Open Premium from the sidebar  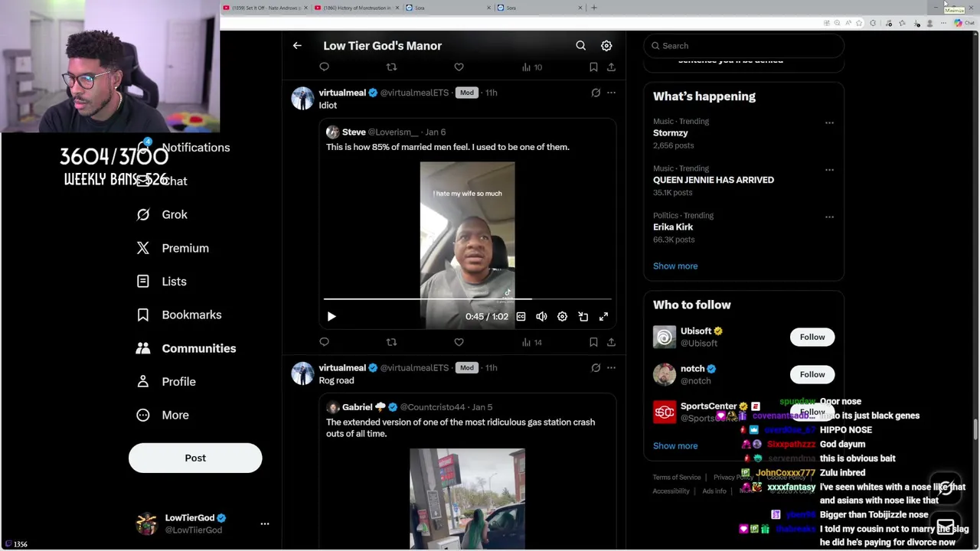(x=172, y=248)
